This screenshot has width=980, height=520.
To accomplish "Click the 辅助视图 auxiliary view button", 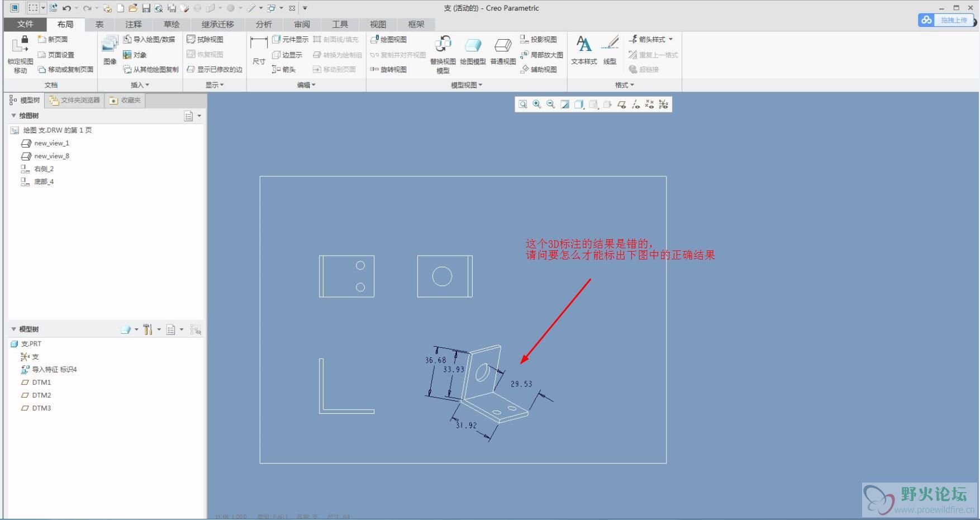I will pos(539,69).
